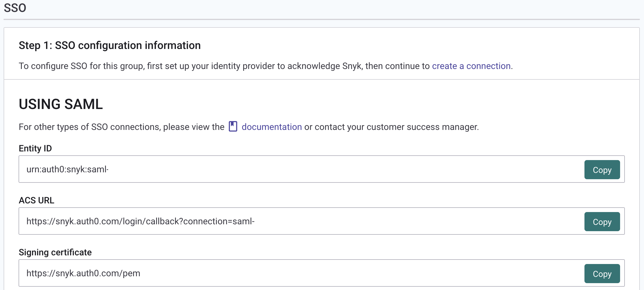
Task: Click the ACS URL label
Action: 36,200
